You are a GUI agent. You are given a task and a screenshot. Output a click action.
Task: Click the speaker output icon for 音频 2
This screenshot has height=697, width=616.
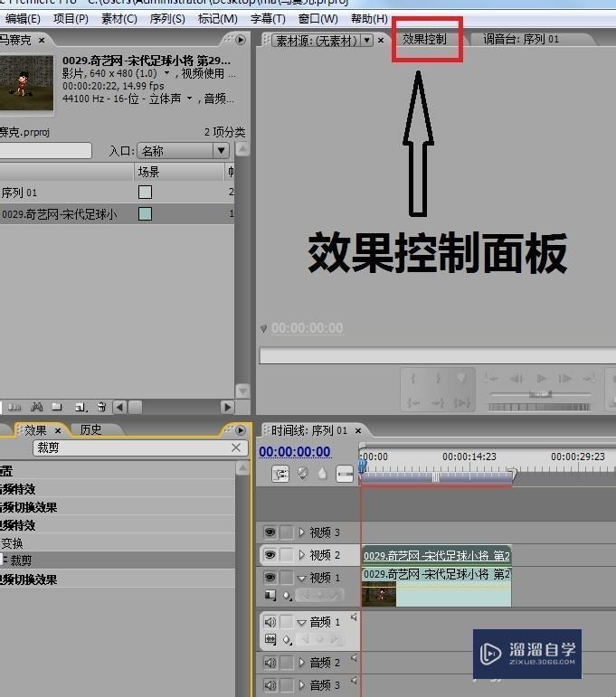(x=354, y=657)
